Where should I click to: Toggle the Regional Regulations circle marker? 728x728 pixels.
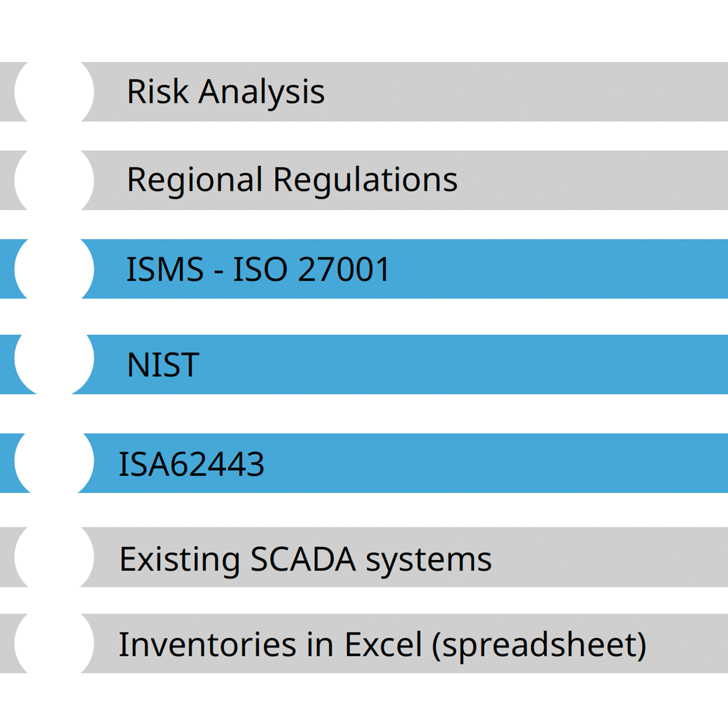coord(54,180)
